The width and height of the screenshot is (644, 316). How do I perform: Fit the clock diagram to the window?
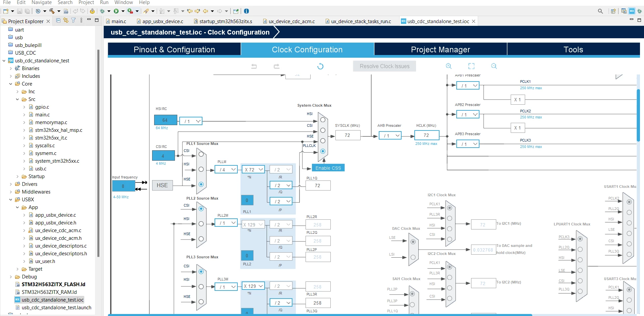click(x=471, y=66)
